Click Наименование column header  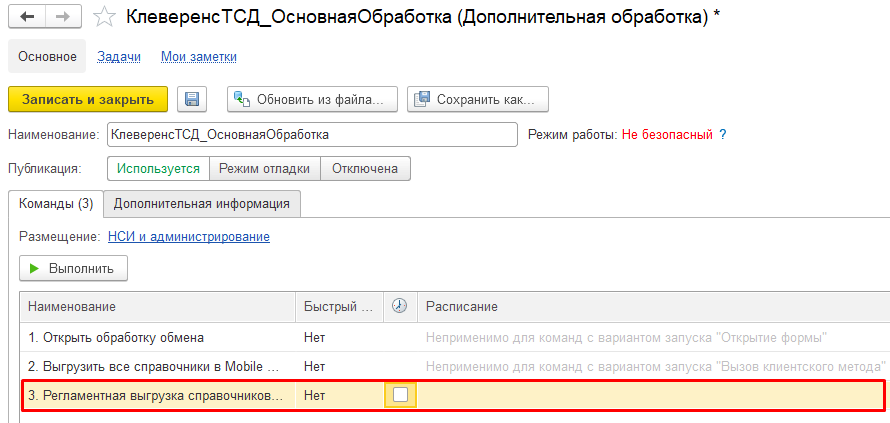[x=157, y=307]
